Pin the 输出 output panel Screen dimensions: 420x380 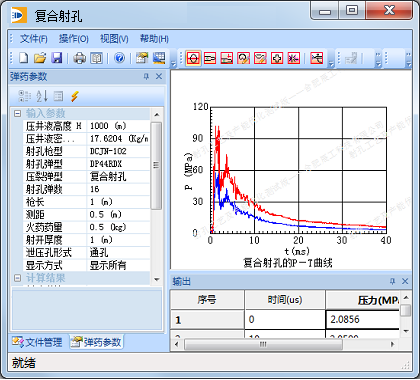[x=392, y=281]
